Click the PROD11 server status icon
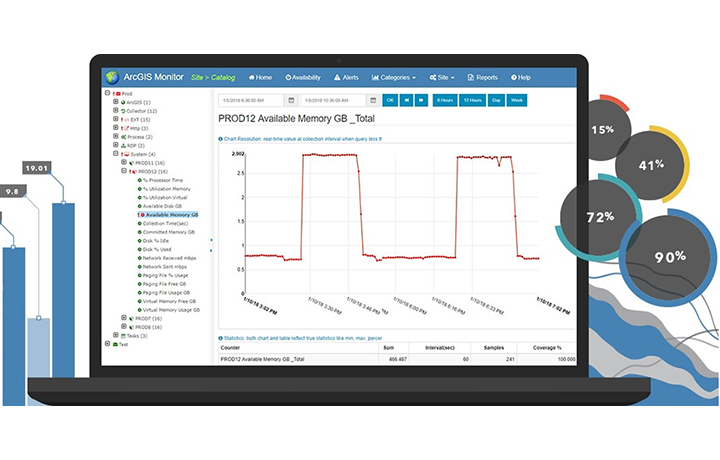Screen dimensions: 720x460 click(131, 163)
